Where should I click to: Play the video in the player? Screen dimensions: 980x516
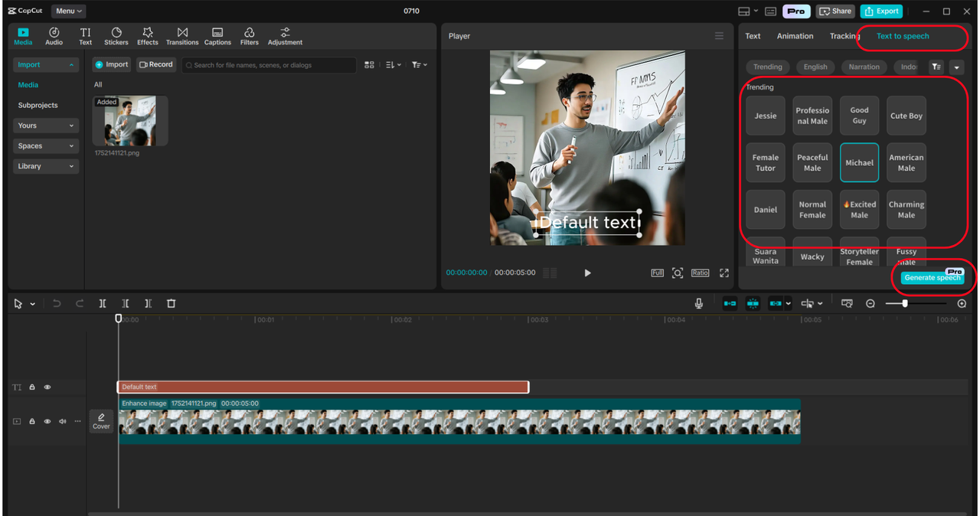click(x=587, y=273)
